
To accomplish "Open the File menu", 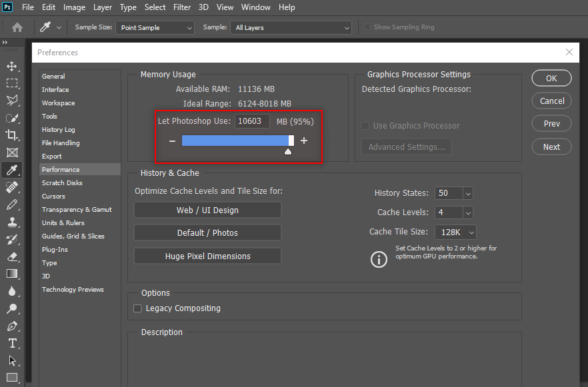I will 28,7.
